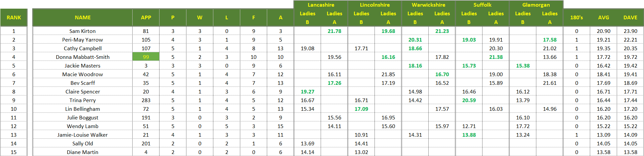The height and width of the screenshot is (156, 644).
Task: Select the DAVE column header
Action: pyautogui.click(x=630, y=18)
